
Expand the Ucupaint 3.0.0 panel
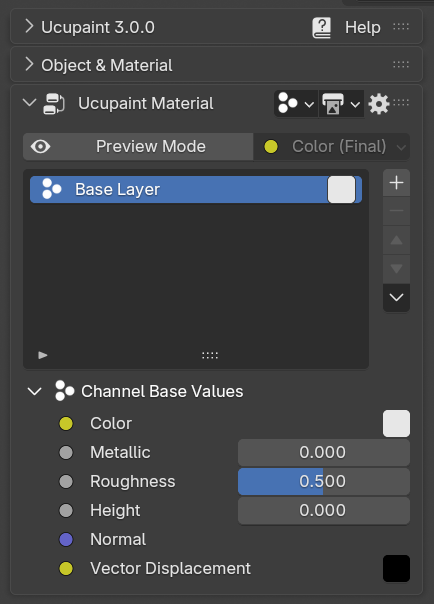tap(29, 27)
